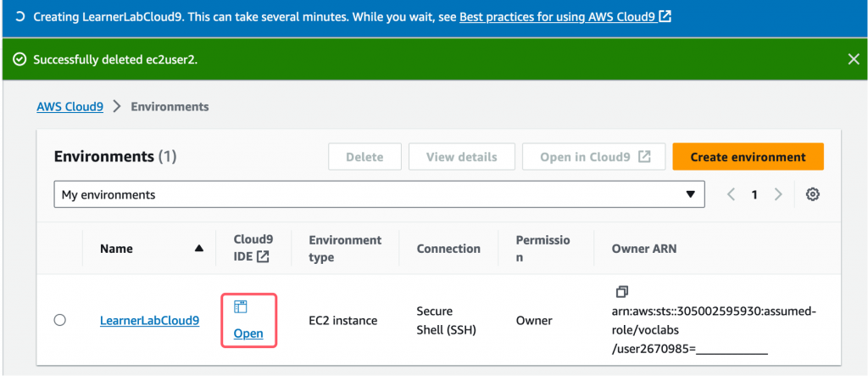Click the copy icon beside Owner ARN

[622, 292]
